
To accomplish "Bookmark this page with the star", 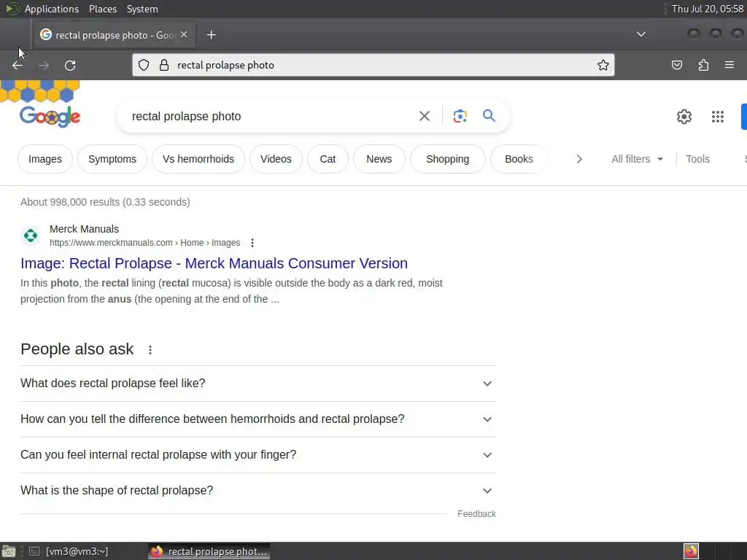I will 603,65.
